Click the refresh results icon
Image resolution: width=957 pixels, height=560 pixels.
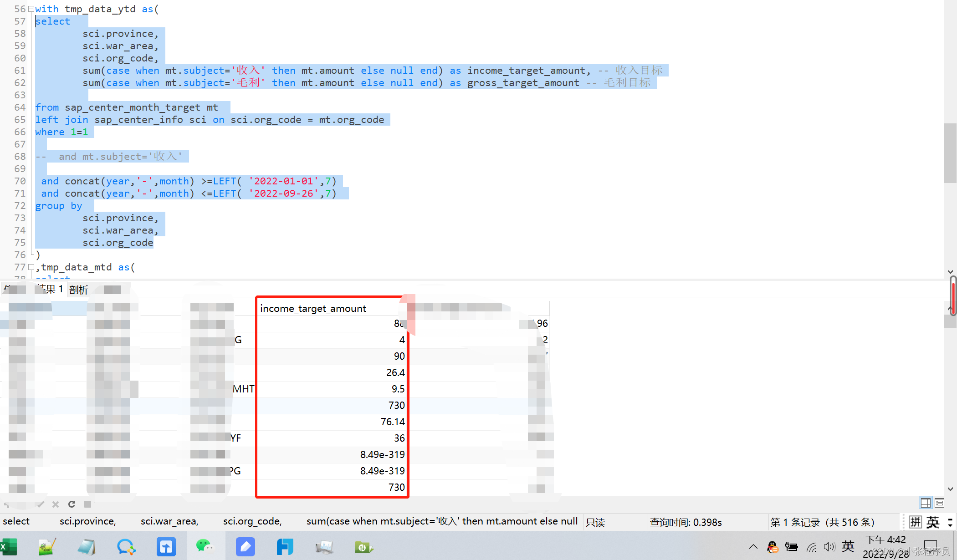point(72,504)
